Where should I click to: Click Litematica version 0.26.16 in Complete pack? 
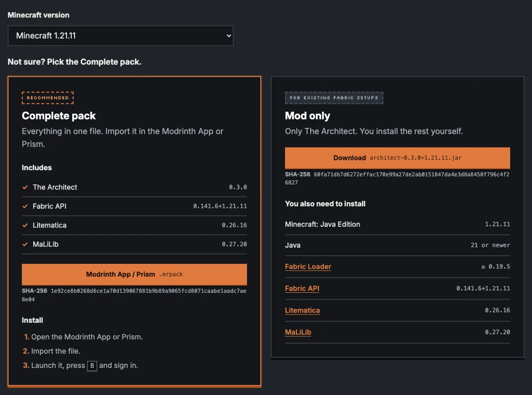click(x=234, y=225)
